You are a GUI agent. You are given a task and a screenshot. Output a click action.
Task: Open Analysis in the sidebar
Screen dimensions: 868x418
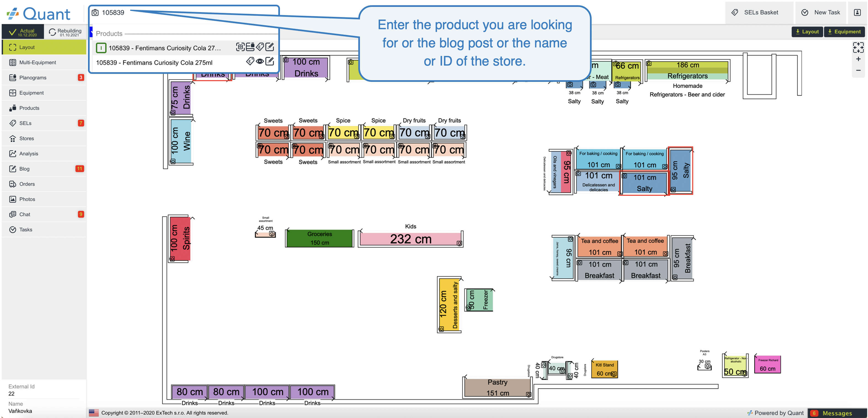[x=44, y=153]
